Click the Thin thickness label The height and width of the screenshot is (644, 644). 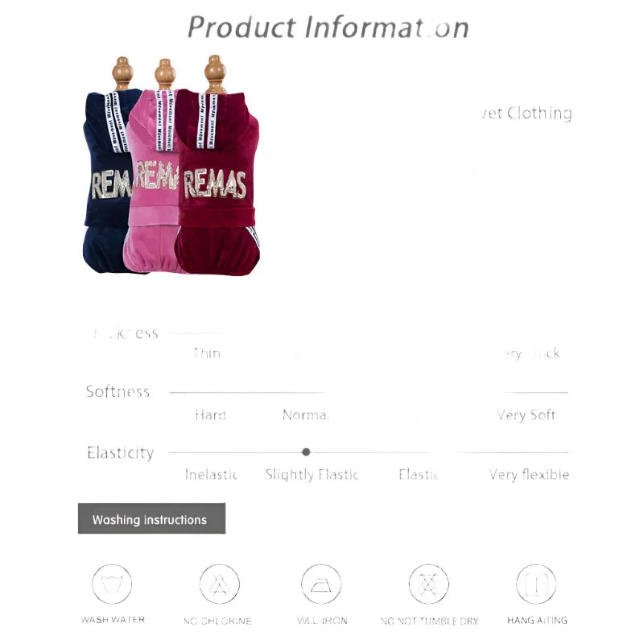pyautogui.click(x=207, y=353)
